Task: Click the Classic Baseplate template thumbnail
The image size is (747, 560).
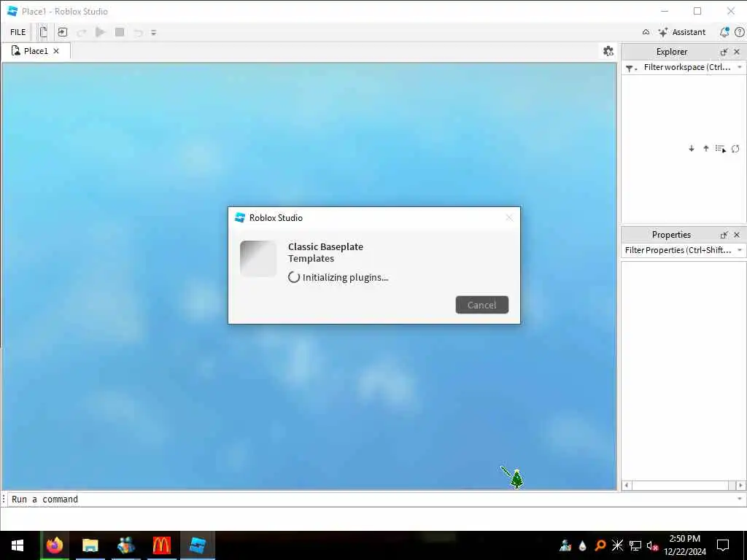Action: (x=258, y=259)
